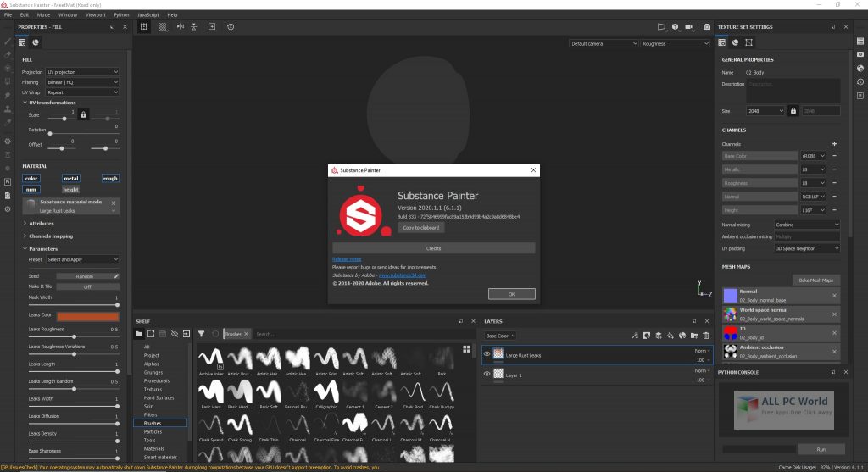Screen dimensions: 868x472
Task: Click the Shelf import resources icon
Action: click(x=186, y=334)
